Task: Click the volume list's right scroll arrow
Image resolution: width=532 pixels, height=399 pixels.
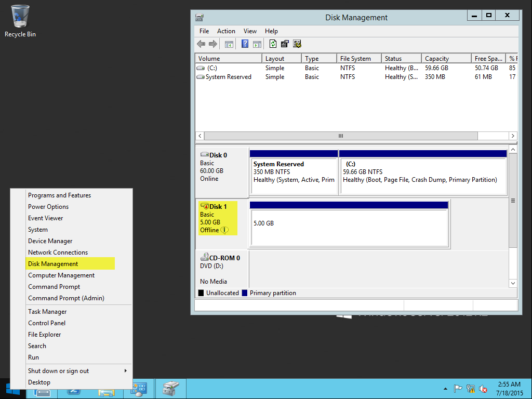Action: [x=513, y=136]
